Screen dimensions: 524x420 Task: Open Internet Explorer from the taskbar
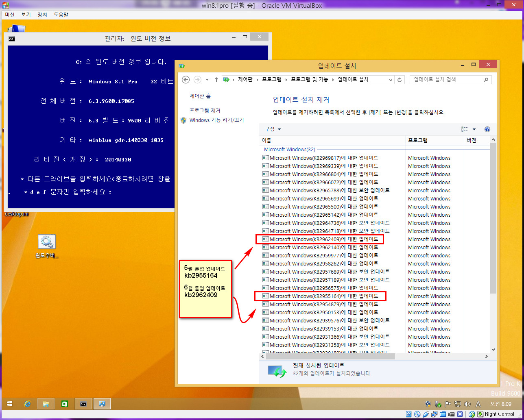coord(27,404)
